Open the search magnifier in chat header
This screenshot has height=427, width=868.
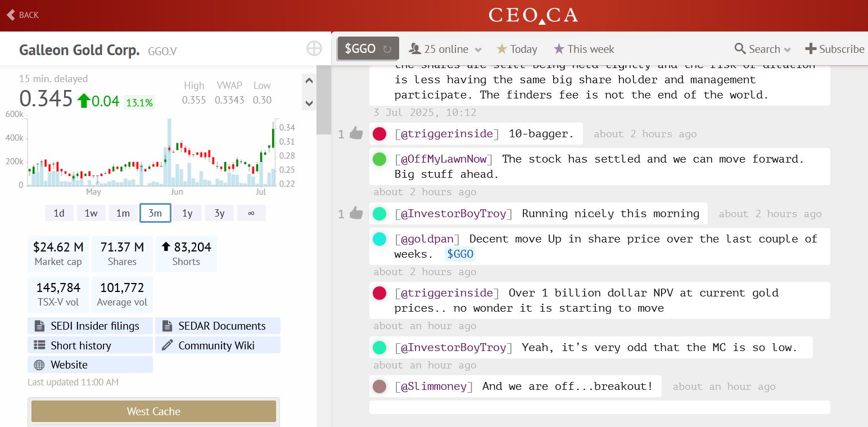tap(740, 49)
